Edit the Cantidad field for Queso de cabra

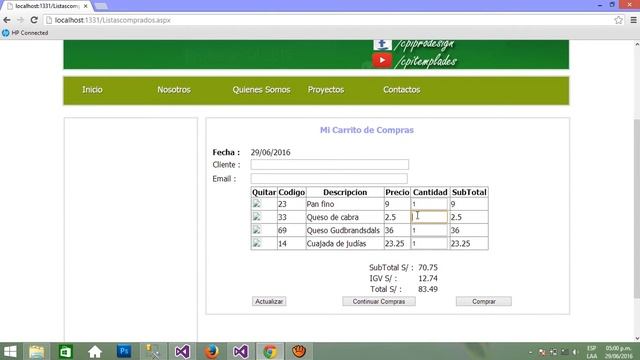(429, 217)
